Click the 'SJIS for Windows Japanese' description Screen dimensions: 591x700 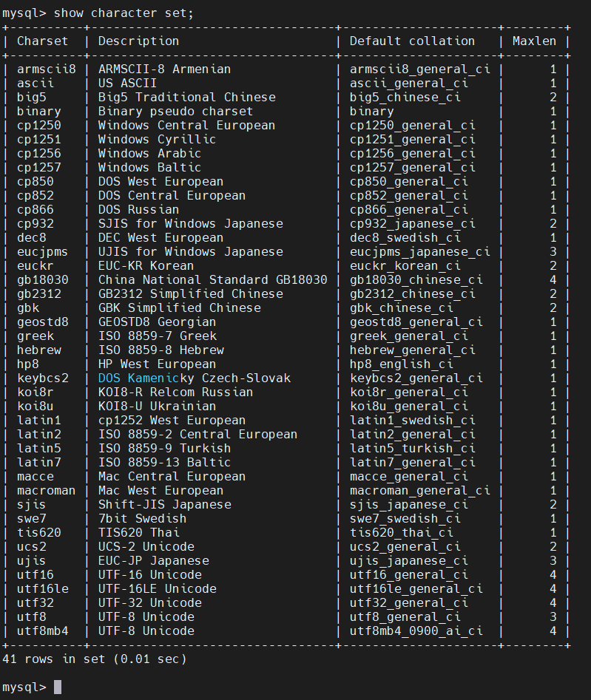click(x=190, y=224)
